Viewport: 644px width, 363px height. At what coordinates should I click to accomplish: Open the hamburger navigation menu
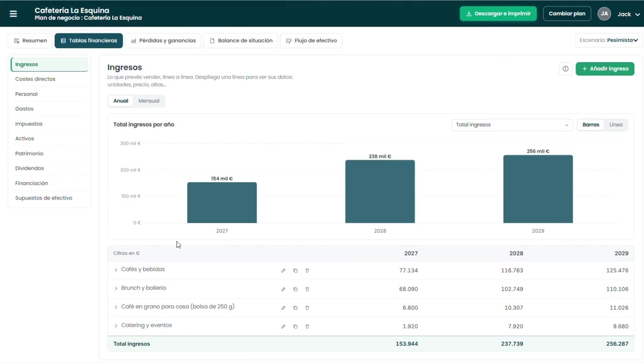pyautogui.click(x=13, y=14)
